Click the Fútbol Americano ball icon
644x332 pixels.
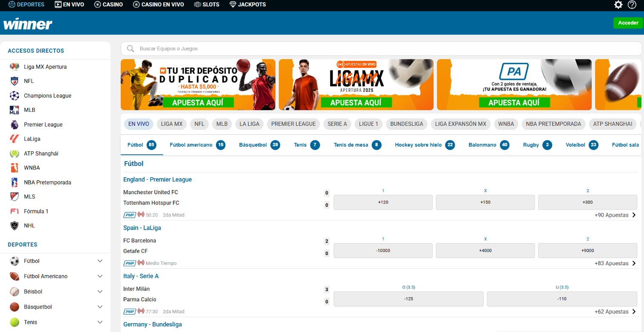pyautogui.click(x=15, y=276)
